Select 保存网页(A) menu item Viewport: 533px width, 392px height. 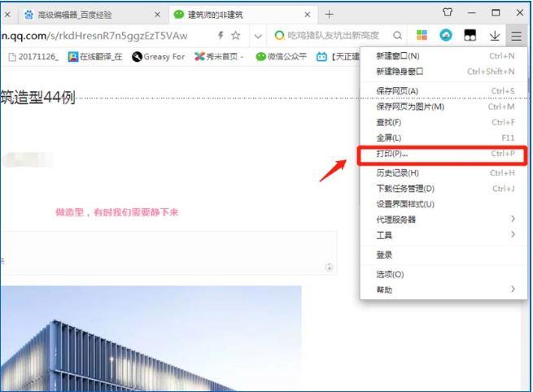tap(444, 91)
